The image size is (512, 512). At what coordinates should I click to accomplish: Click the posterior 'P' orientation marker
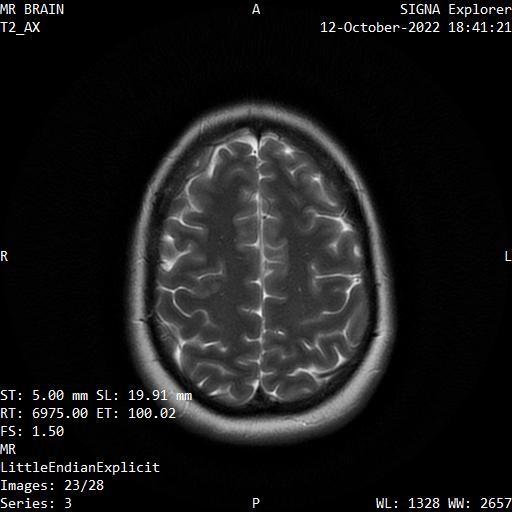tap(256, 503)
